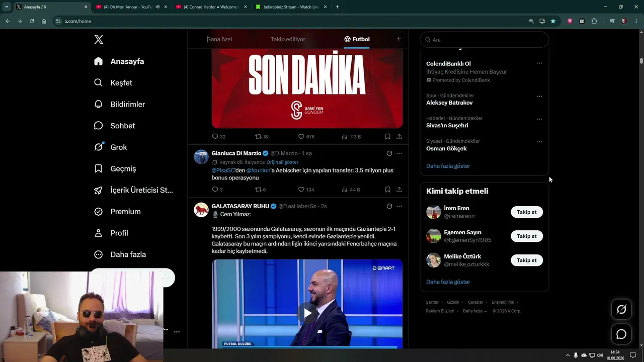
Task: Open the Chrome extensions puzzle menu
Action: tap(594, 21)
